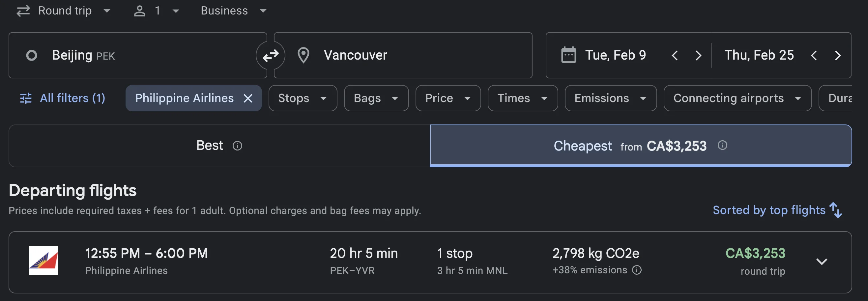
Task: Edit the Vancouver destination field
Action: (x=403, y=55)
